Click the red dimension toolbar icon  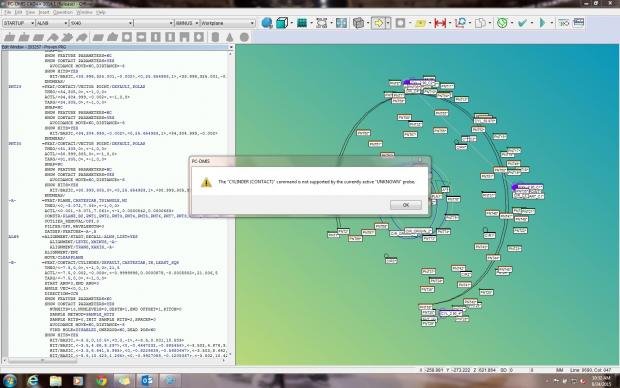pyautogui.click(x=440, y=23)
